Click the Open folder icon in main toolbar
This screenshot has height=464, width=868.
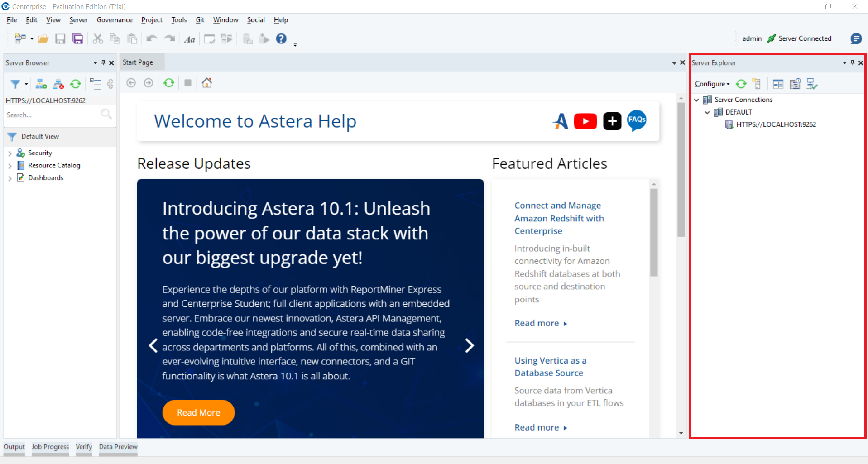click(x=43, y=39)
